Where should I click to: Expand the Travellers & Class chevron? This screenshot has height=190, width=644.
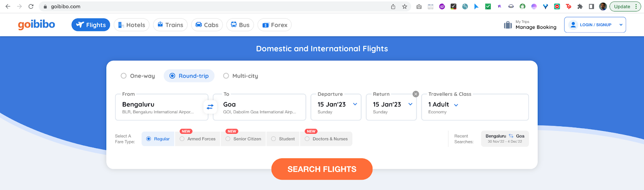[x=456, y=105]
